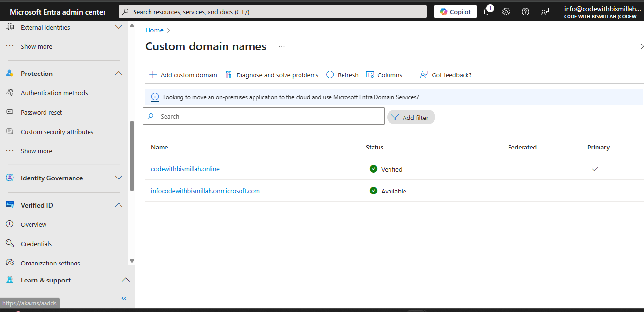Collapse the External Identities section chevron
Viewport: 644px width, 312px height.
pyautogui.click(x=119, y=27)
